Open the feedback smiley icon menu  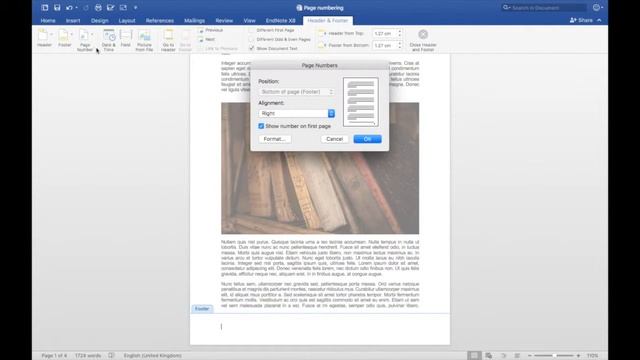click(x=598, y=7)
